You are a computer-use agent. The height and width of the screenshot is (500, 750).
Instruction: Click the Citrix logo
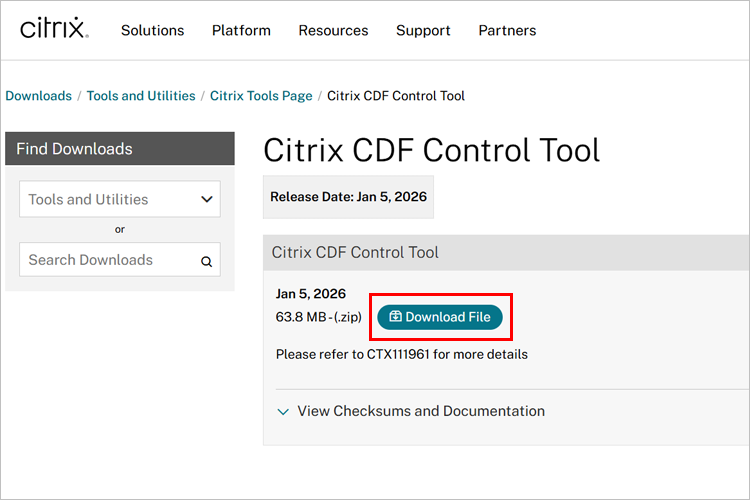point(54,28)
